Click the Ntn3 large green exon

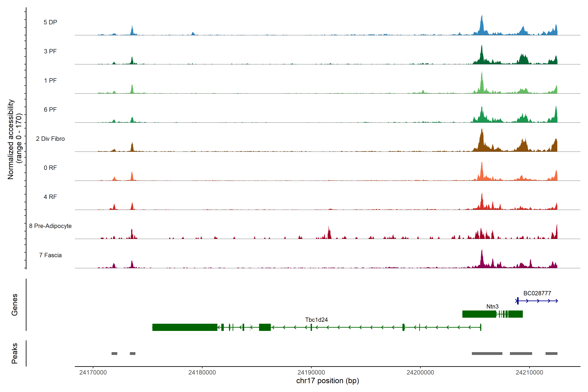[x=479, y=314]
